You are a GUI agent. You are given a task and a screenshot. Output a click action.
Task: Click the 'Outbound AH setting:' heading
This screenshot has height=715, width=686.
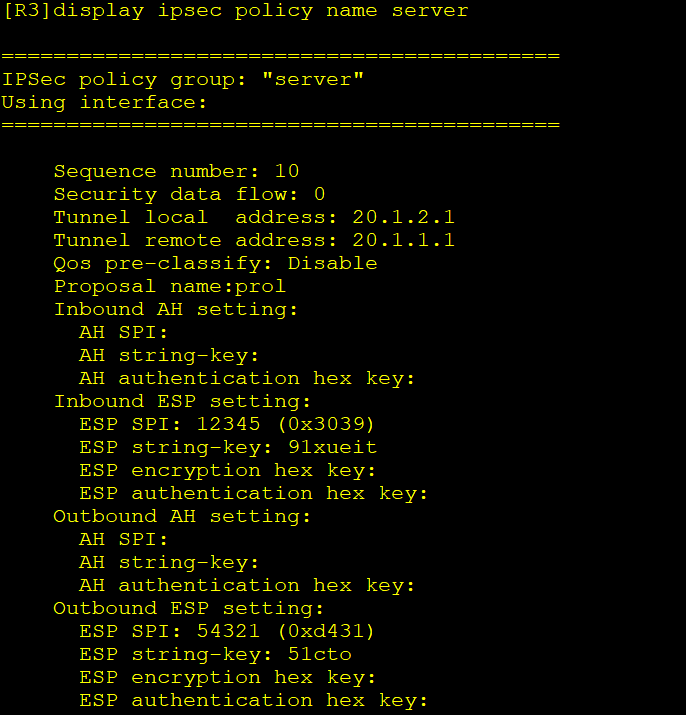(x=182, y=517)
